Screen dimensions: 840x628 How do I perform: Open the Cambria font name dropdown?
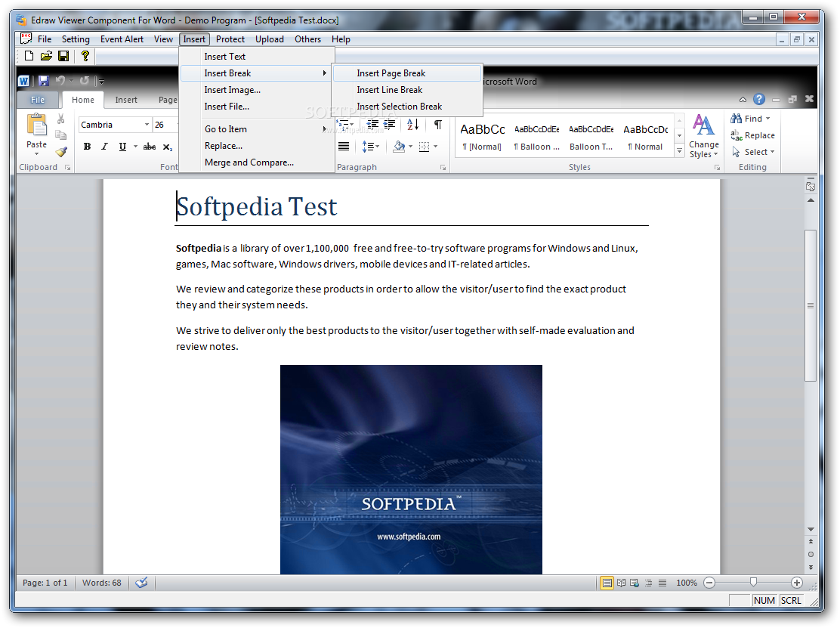tap(147, 124)
